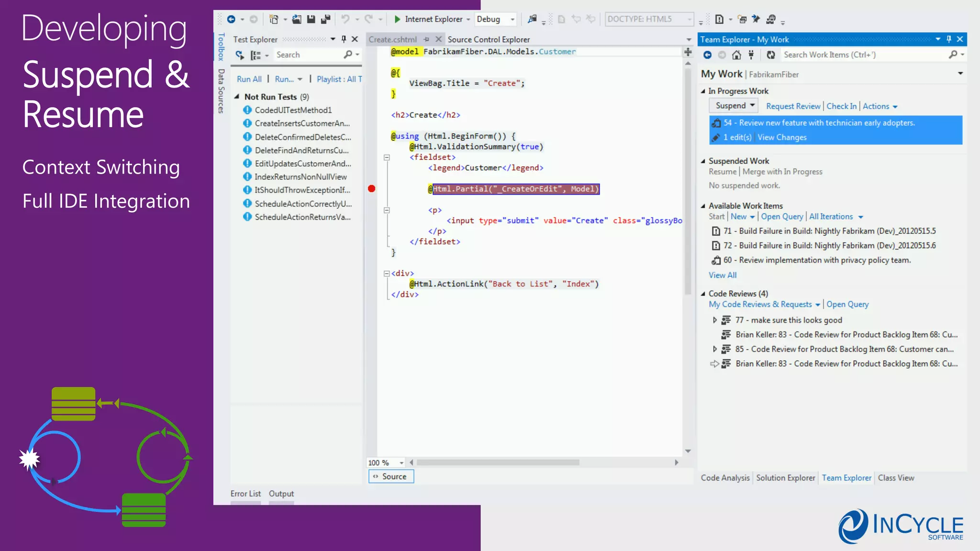The height and width of the screenshot is (551, 980).
Task: Click the Test Explorer run tests icon
Action: [x=240, y=55]
